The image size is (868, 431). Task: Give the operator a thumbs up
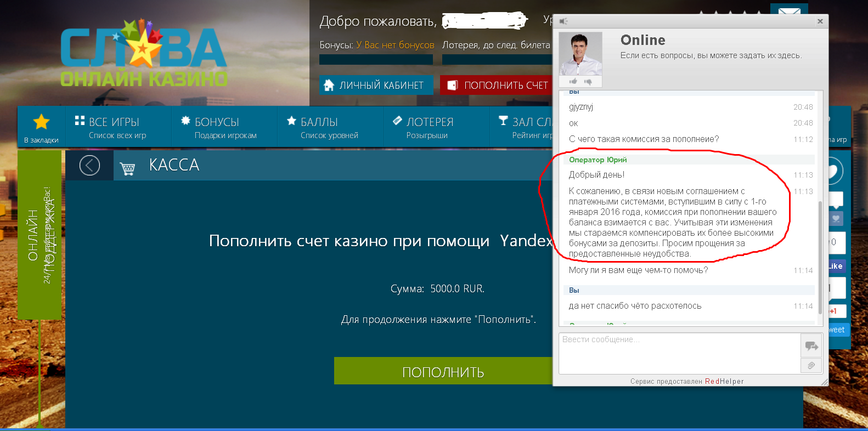[x=573, y=82]
